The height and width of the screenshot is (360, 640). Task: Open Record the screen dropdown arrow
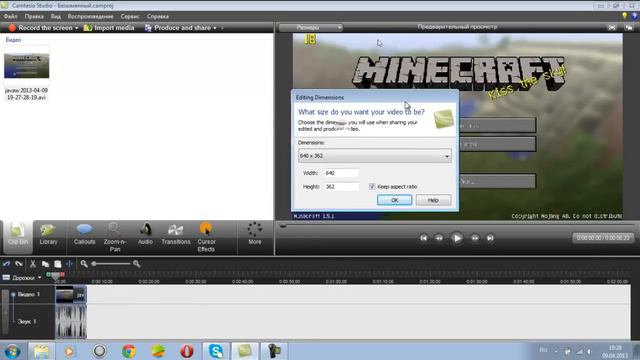76,28
